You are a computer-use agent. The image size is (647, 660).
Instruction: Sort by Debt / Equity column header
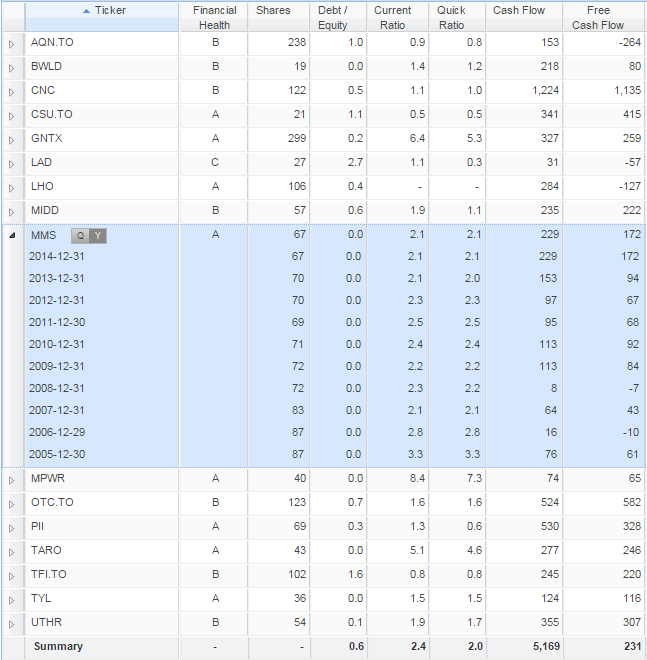(338, 17)
